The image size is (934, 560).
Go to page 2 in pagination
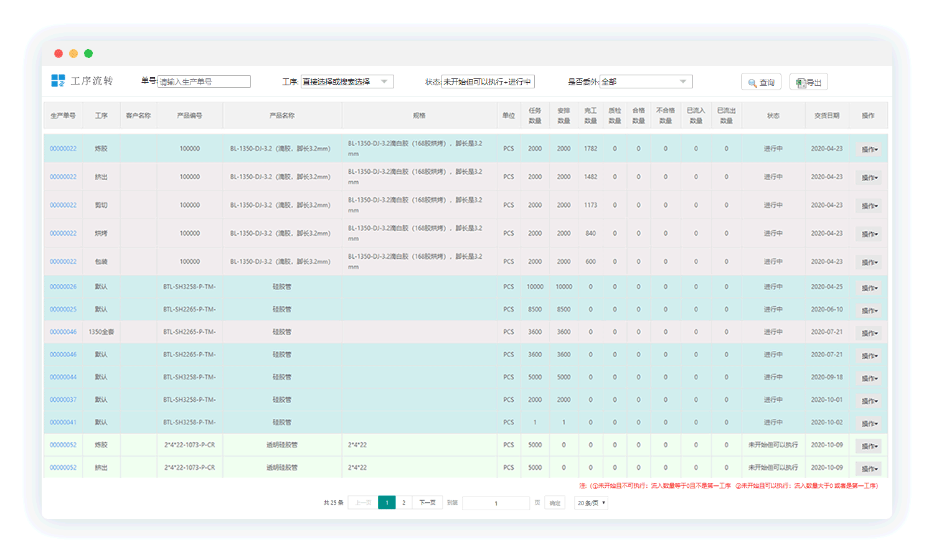pyautogui.click(x=403, y=503)
